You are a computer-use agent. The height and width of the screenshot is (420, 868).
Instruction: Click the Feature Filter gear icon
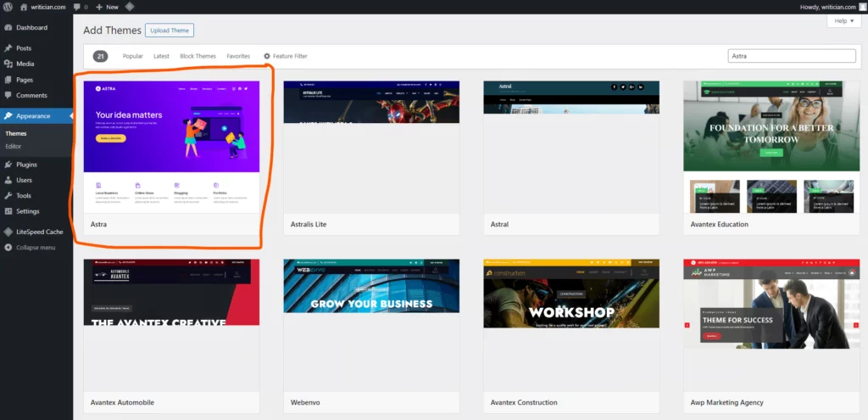[267, 56]
